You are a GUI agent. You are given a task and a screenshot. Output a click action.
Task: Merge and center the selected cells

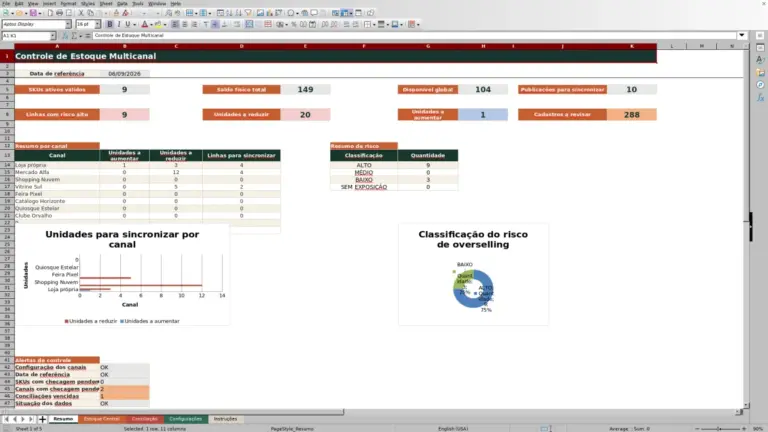click(249, 24)
